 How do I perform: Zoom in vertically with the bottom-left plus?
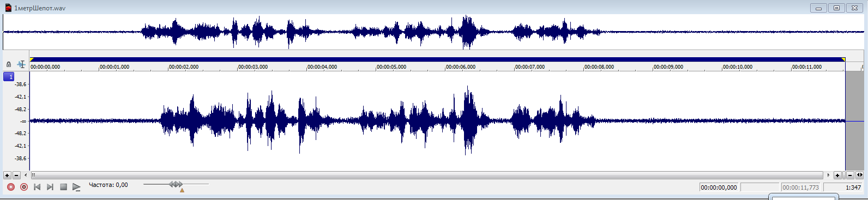tap(7, 175)
